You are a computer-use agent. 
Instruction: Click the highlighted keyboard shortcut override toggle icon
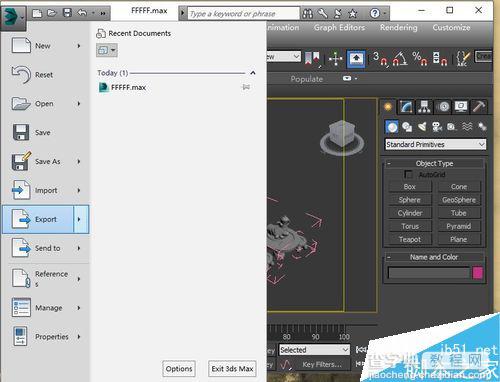coord(356,59)
